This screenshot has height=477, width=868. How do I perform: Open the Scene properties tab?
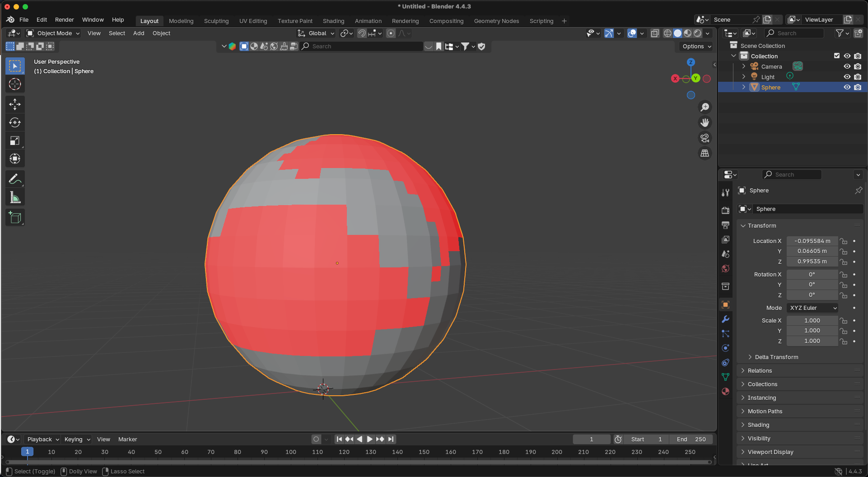click(725, 254)
